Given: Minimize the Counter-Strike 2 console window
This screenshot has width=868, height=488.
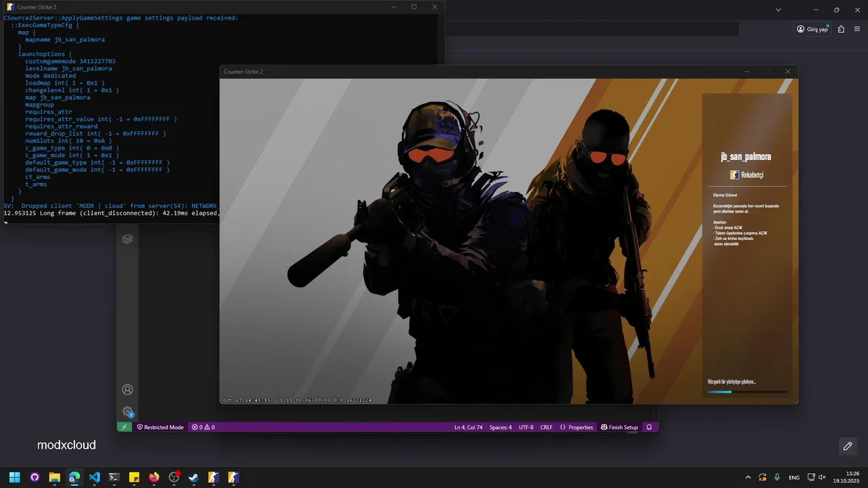Looking at the screenshot, I should [393, 7].
